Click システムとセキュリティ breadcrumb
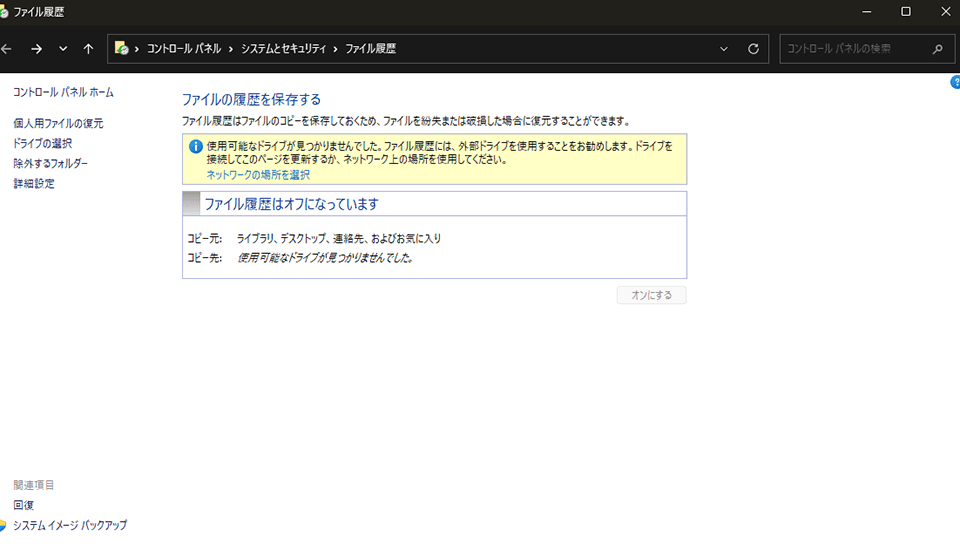The height and width of the screenshot is (544, 960). (x=283, y=49)
